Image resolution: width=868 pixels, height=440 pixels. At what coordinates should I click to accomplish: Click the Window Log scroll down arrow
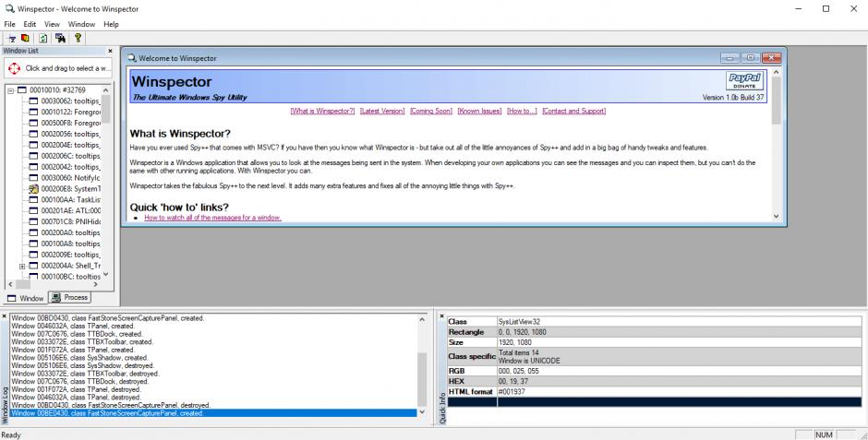pyautogui.click(x=422, y=411)
